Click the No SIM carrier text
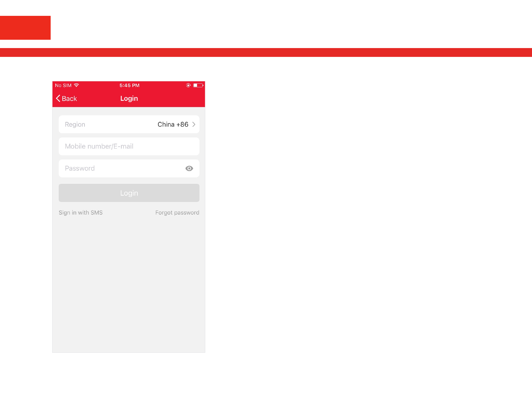This screenshot has height=399, width=532. tap(63, 85)
